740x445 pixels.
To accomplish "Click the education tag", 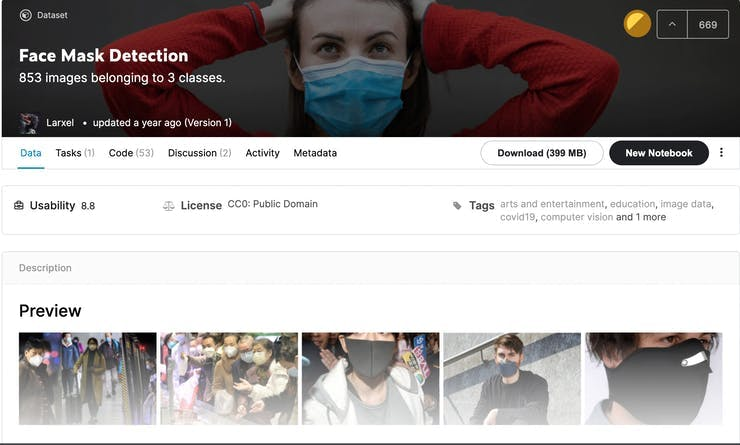I will point(632,204).
